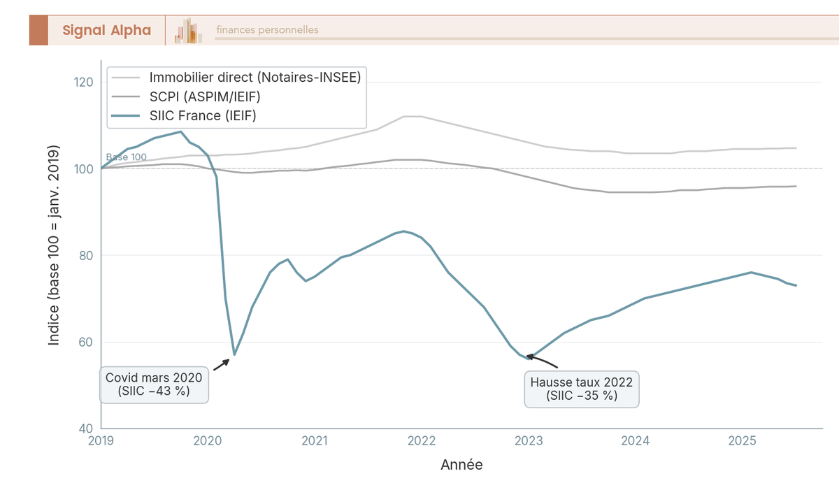Image resolution: width=839 pixels, height=504 pixels.
Task: Click the bar-chart logo icon next to Signal Alpha
Action: [187, 30]
